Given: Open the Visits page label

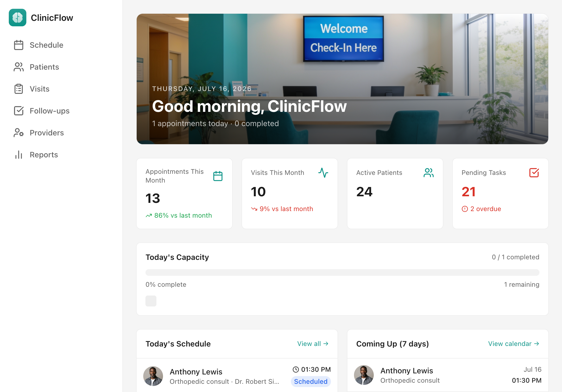Looking at the screenshot, I should (x=40, y=89).
